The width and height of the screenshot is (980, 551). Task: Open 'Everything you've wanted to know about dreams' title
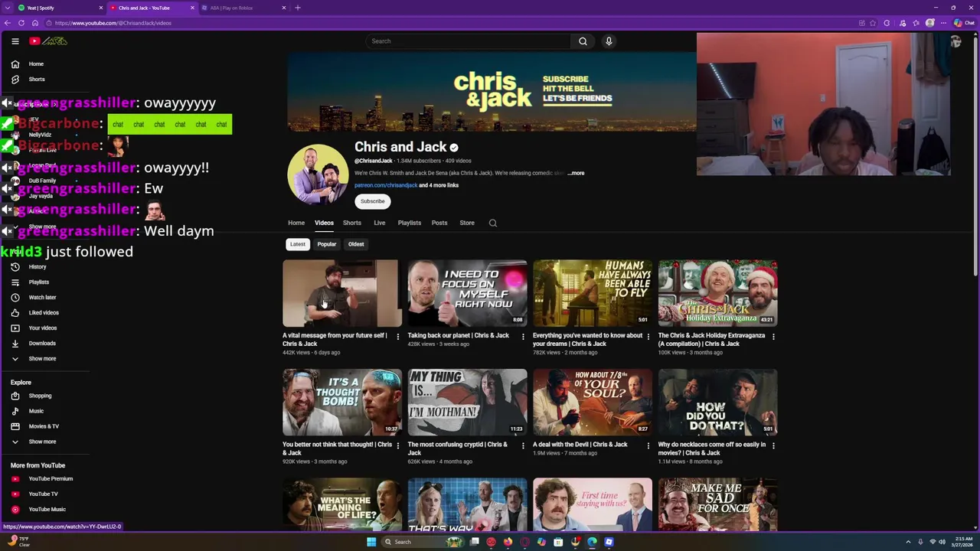click(588, 340)
